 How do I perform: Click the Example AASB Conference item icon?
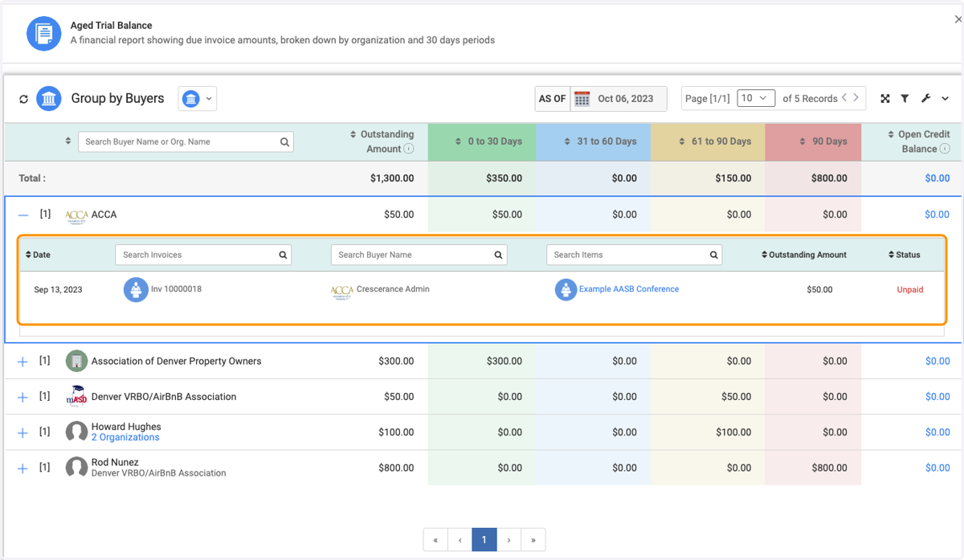pos(566,290)
